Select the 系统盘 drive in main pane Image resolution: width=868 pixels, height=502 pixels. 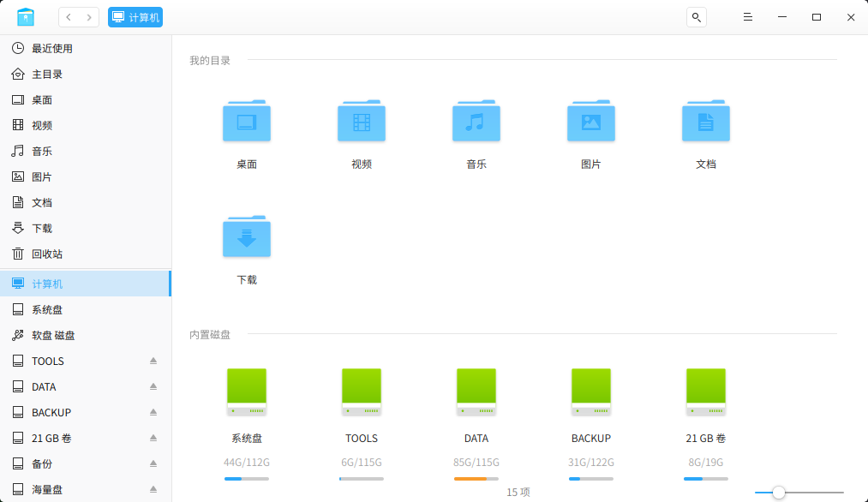tap(247, 392)
